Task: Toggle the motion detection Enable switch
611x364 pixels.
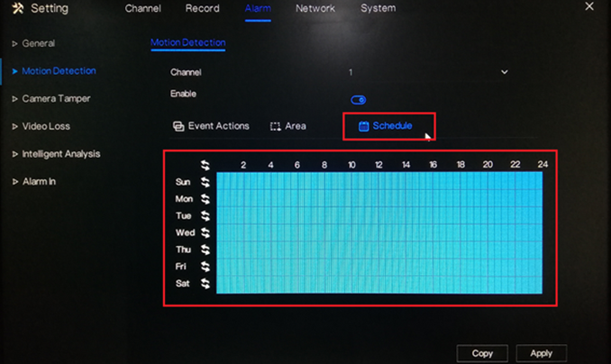Action: pos(358,100)
